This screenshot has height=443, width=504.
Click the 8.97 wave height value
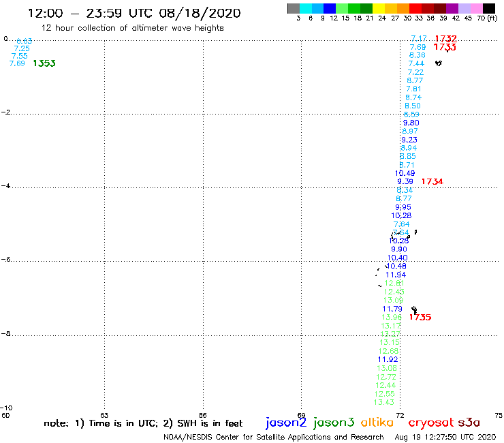pyautogui.click(x=410, y=131)
